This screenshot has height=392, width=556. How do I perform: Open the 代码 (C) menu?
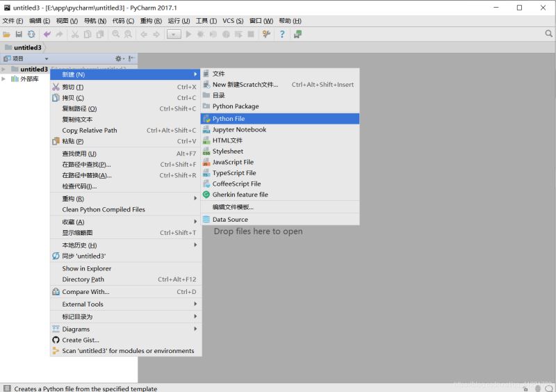coord(123,21)
